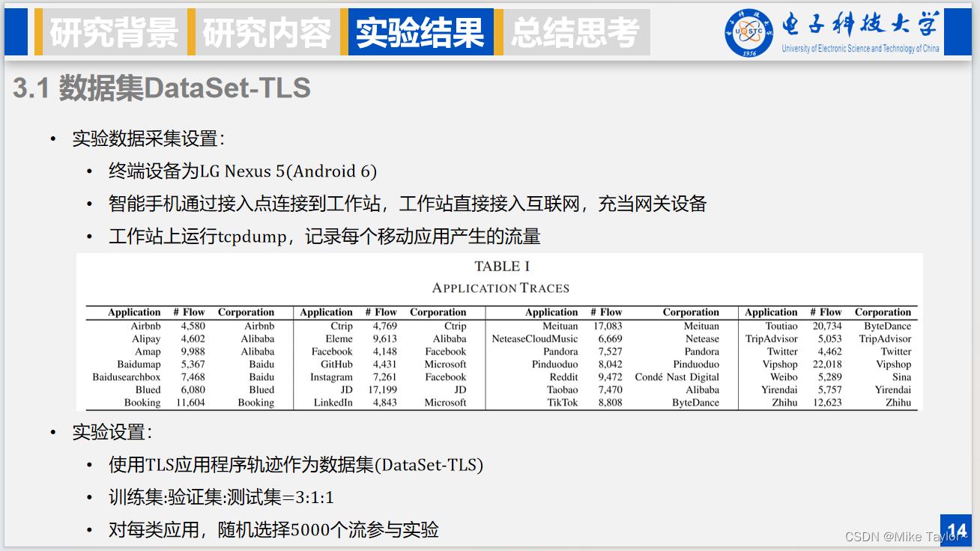Viewport: 980px width, 551px height.
Task: Click the Baidumap application cell
Action: [139, 365]
